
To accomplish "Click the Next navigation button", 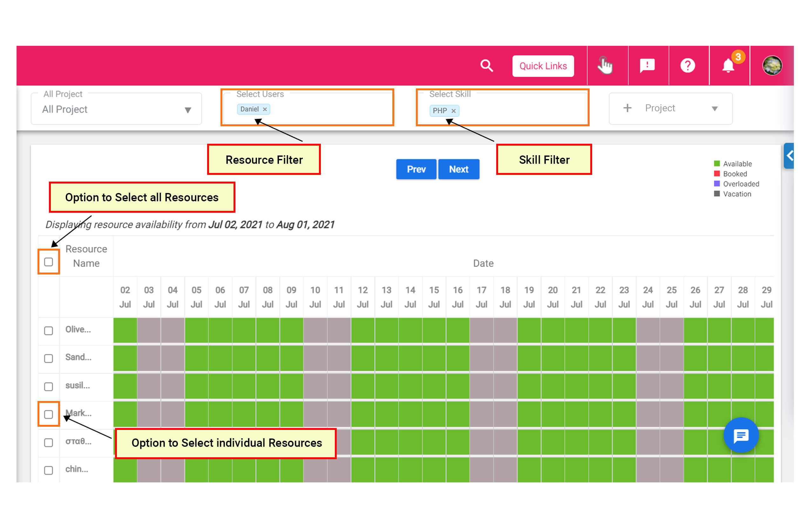I will pyautogui.click(x=460, y=168).
